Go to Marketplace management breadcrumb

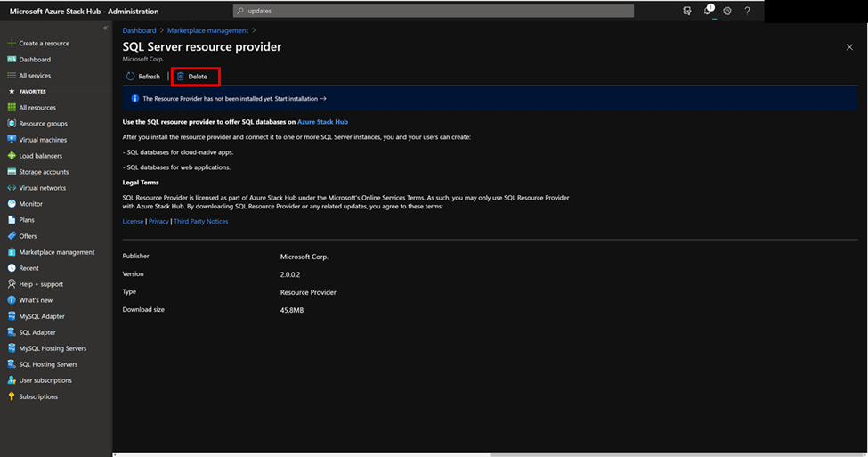pyautogui.click(x=207, y=30)
